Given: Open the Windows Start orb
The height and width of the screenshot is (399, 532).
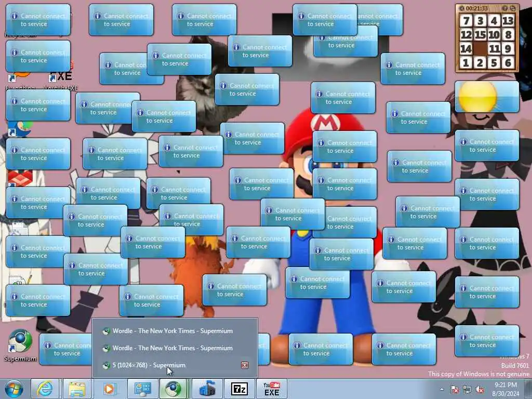Looking at the screenshot, I should (x=14, y=389).
